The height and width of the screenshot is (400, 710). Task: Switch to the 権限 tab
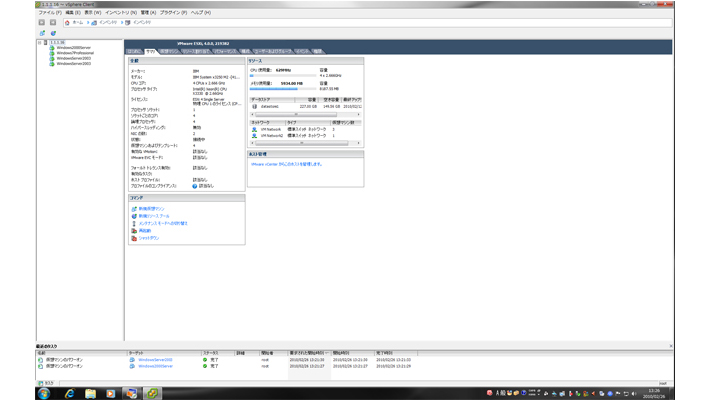(x=318, y=51)
